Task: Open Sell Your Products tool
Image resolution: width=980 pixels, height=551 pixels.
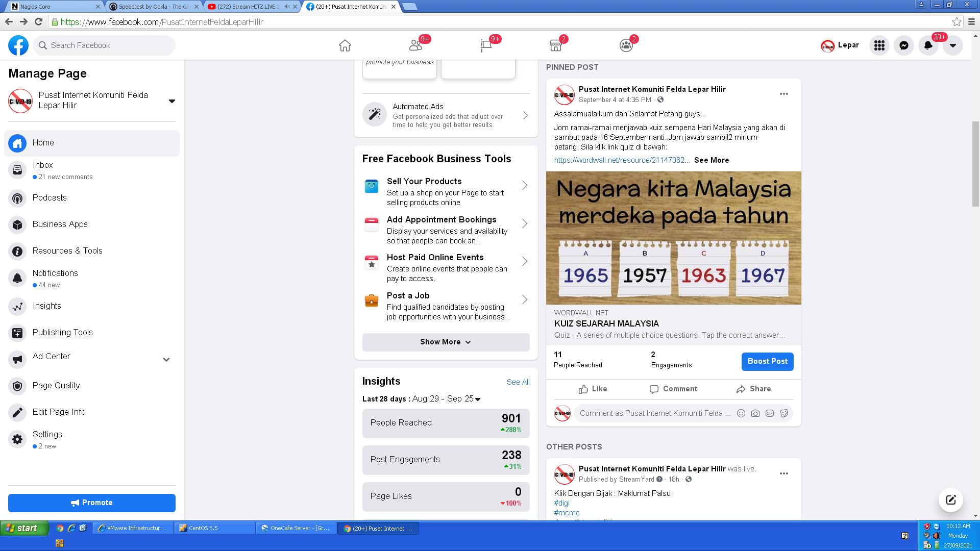Action: click(446, 191)
